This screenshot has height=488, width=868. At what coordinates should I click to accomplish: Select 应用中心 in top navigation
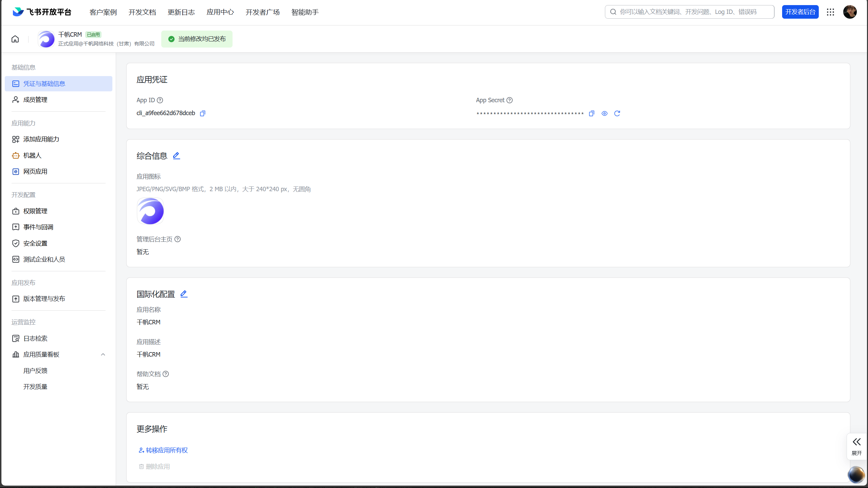(220, 12)
